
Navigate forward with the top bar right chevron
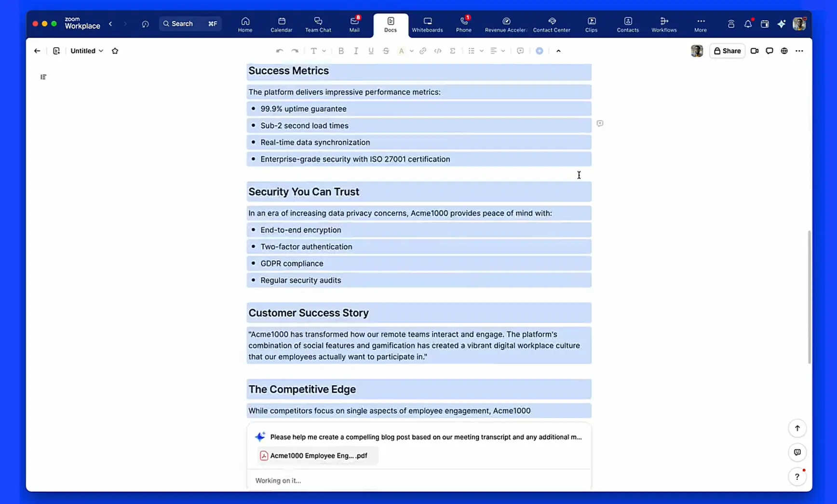125,24
